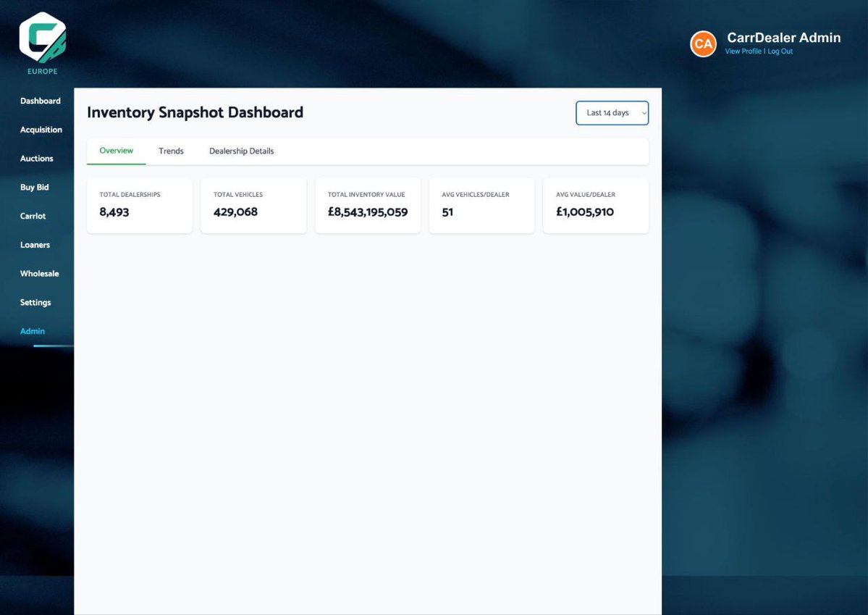Open the Last 14 days dropdown

[x=612, y=113]
